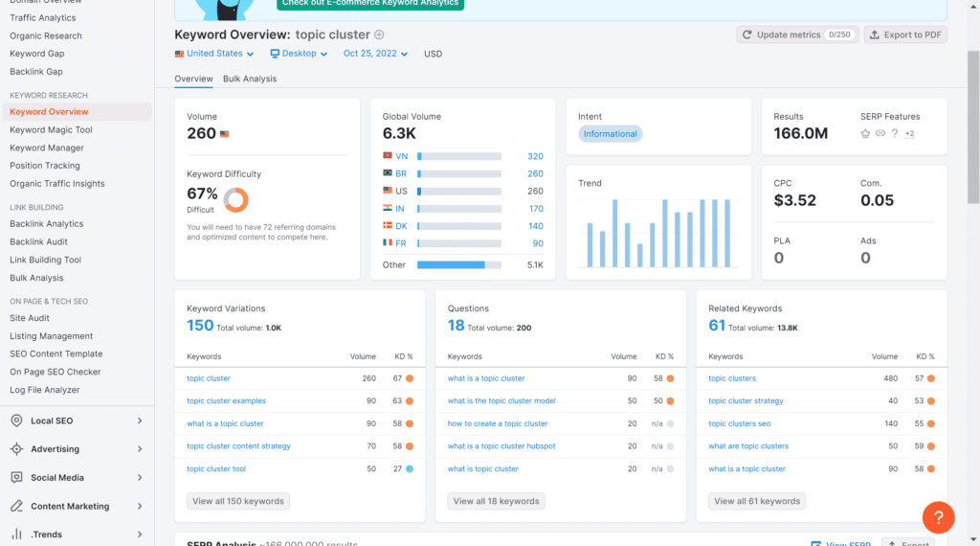The height and width of the screenshot is (546, 980).
Task: Click the 150 keyword variations count
Action: (x=200, y=326)
